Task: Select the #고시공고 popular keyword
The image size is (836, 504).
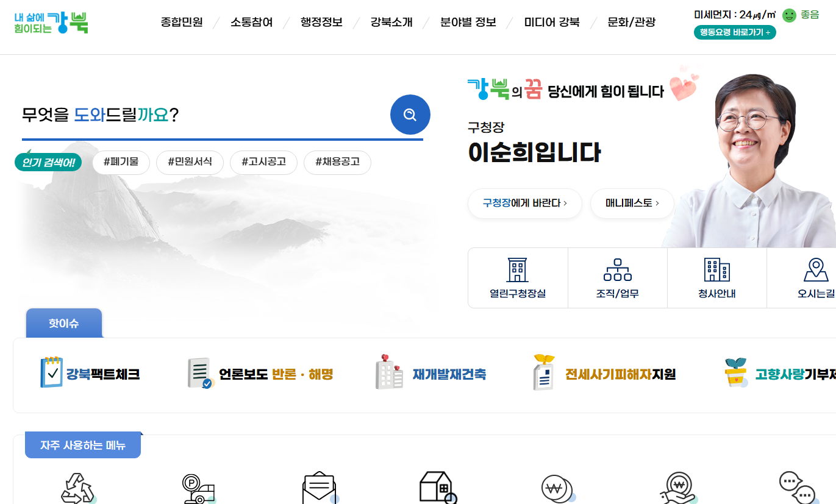Action: (x=263, y=162)
